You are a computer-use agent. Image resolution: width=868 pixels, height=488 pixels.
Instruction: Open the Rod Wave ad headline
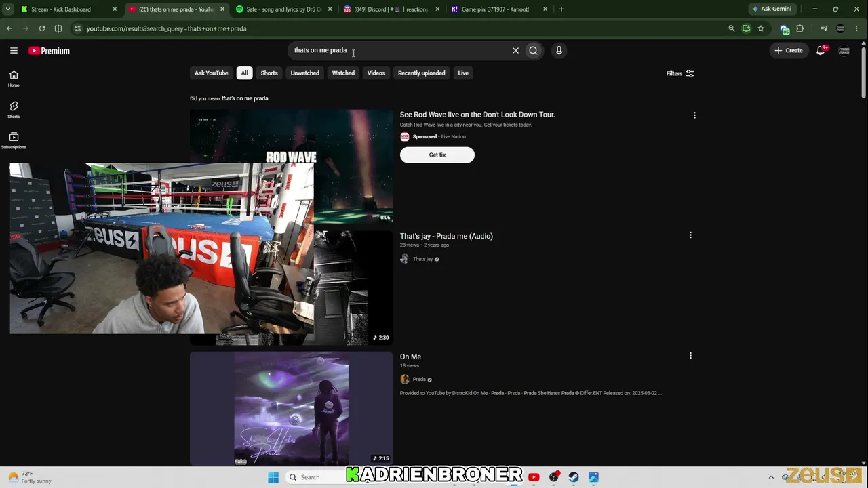[x=477, y=115]
